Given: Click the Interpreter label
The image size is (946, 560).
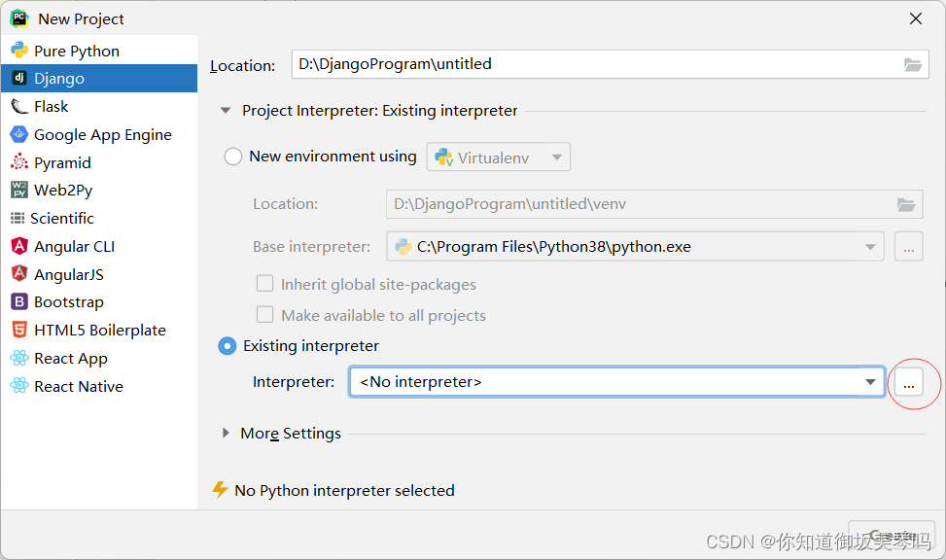Looking at the screenshot, I should pyautogui.click(x=294, y=382).
